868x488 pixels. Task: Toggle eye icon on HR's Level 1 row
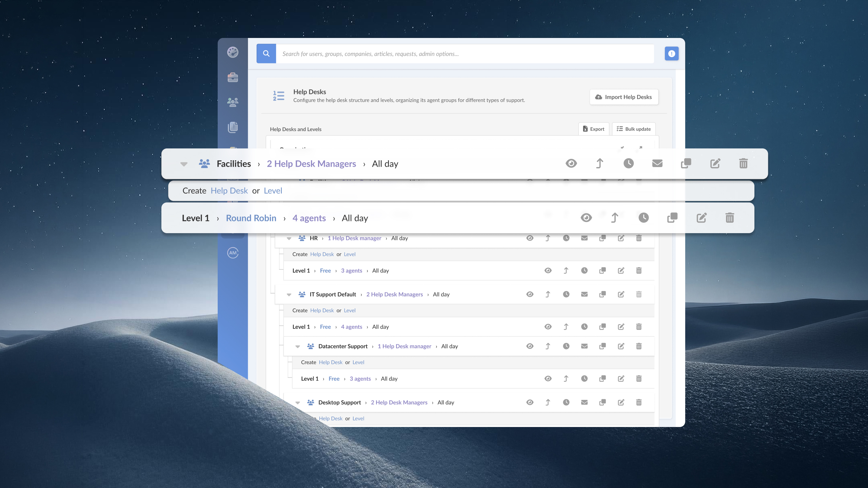coord(548,270)
